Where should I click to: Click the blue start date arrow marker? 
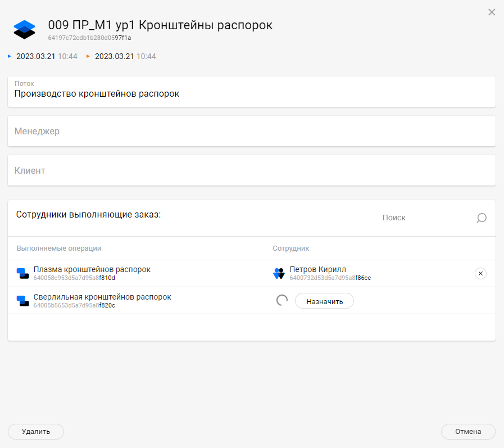tap(10, 56)
